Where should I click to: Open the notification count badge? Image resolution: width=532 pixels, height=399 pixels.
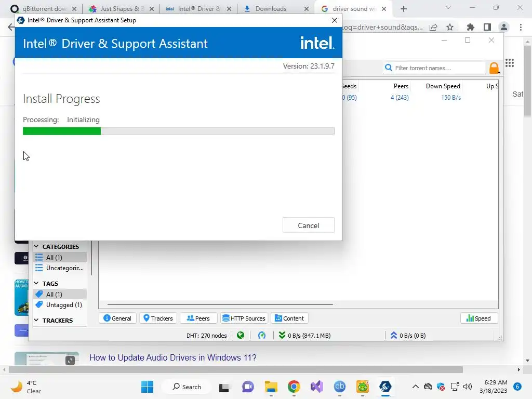(517, 387)
